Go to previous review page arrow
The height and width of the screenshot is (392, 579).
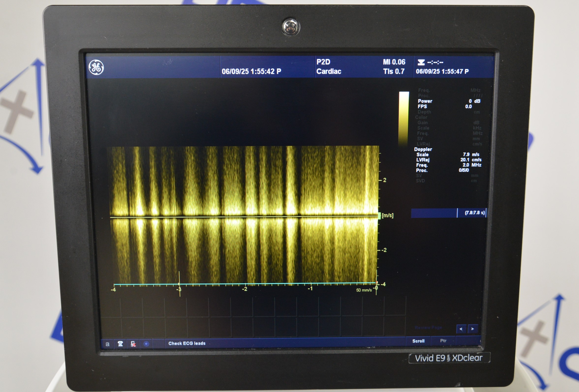(x=461, y=329)
